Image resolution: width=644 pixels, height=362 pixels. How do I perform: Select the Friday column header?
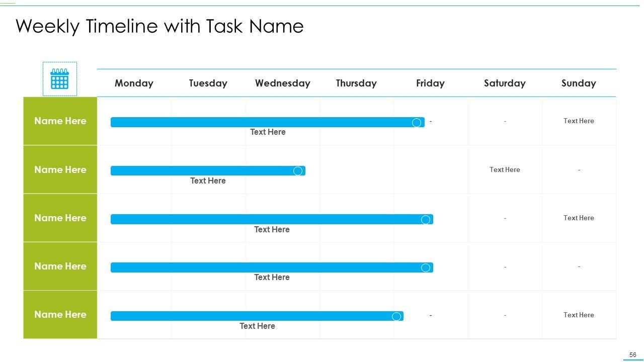(x=430, y=83)
